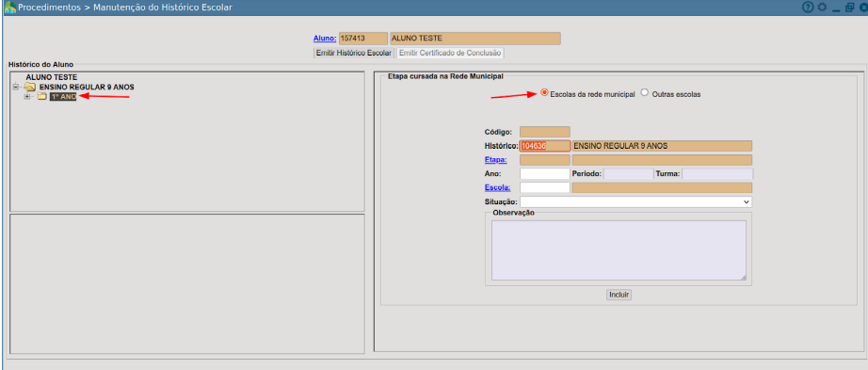Click the Histórico code field 104636
Image resolution: width=868 pixels, height=370 pixels.
[545, 146]
